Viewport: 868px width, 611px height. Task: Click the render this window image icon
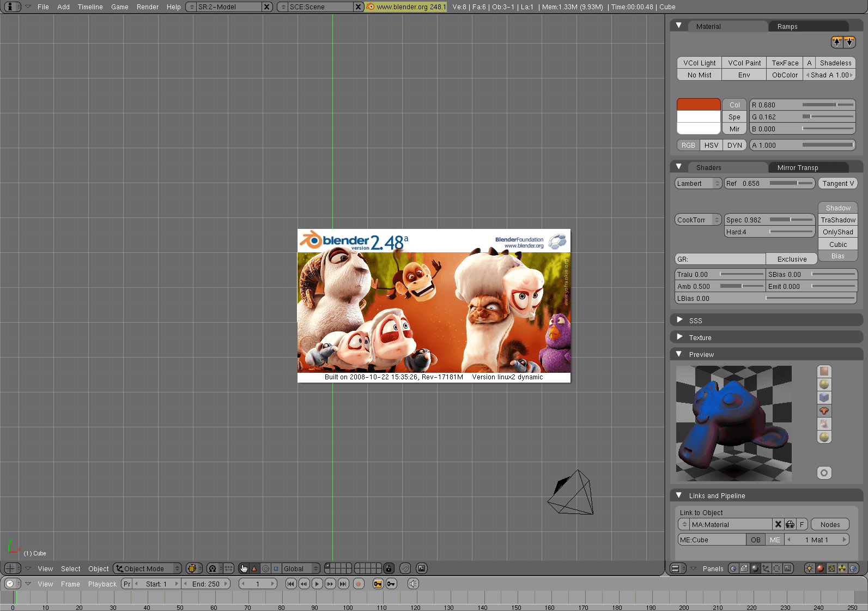coord(422,568)
